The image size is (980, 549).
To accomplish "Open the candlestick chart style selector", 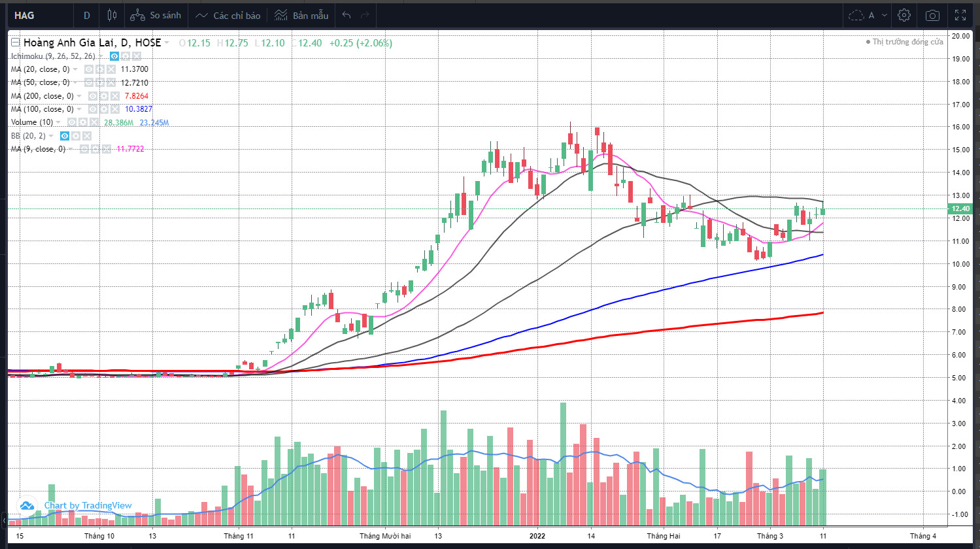I will coord(112,15).
